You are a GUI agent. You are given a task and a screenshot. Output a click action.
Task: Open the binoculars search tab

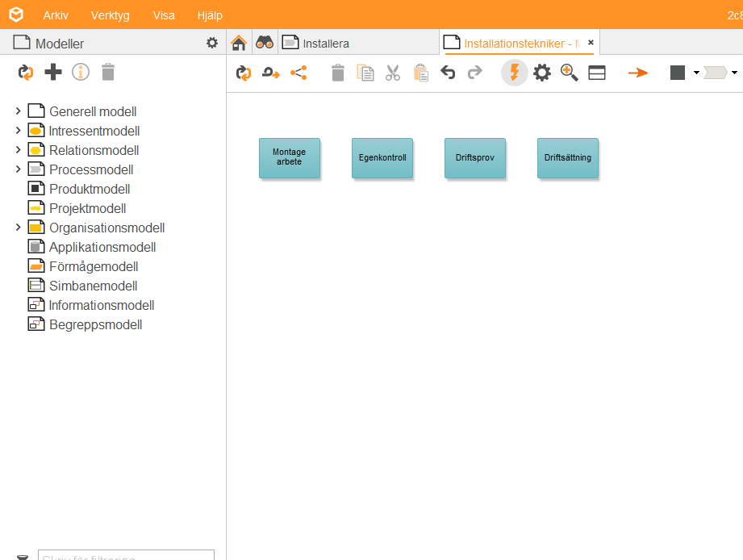click(x=264, y=43)
